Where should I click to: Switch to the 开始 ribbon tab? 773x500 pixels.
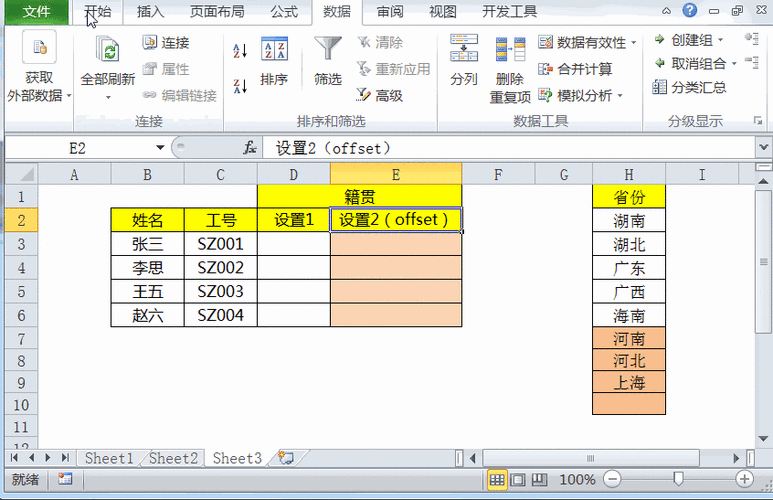click(98, 11)
